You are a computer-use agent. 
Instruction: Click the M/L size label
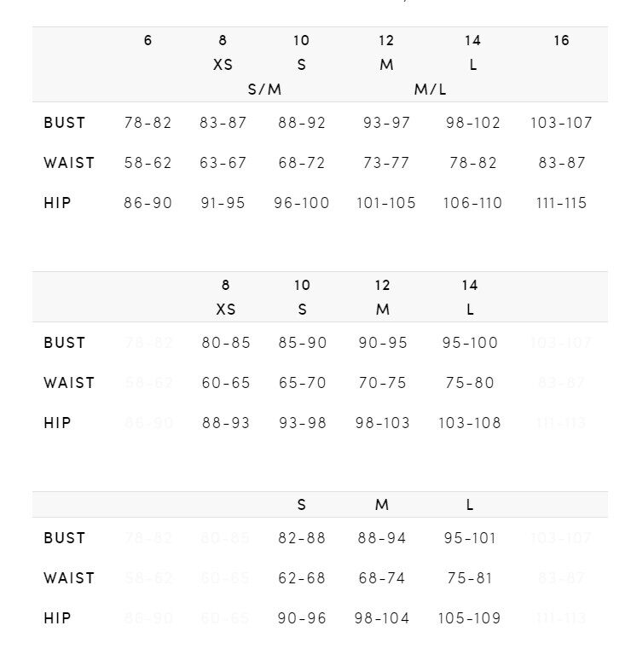tap(431, 89)
